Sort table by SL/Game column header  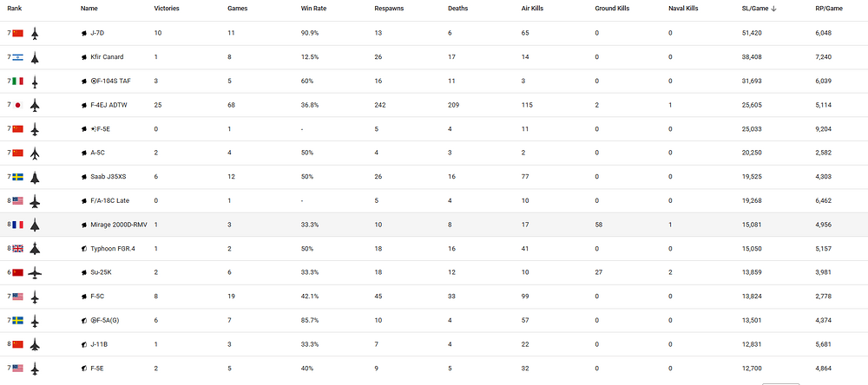tap(757, 9)
